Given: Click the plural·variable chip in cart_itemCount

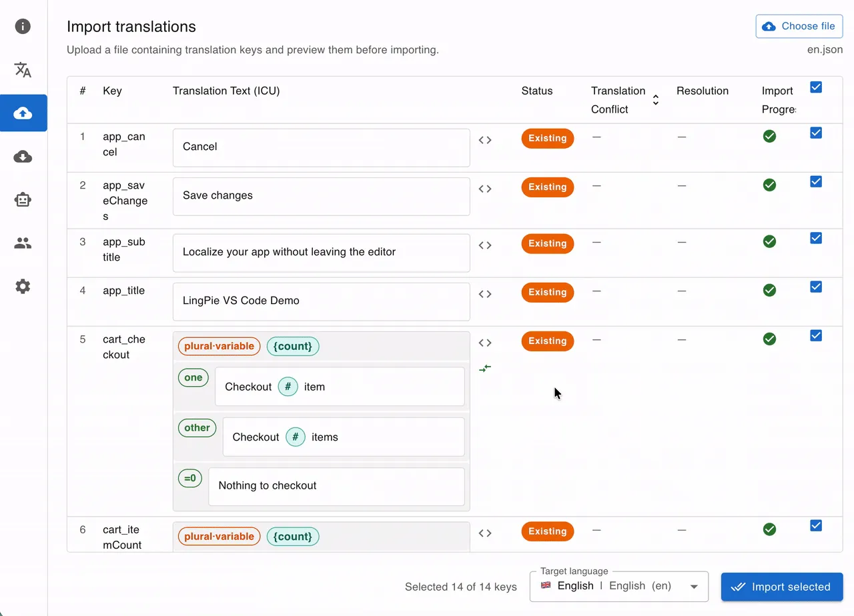Looking at the screenshot, I should [x=219, y=537].
